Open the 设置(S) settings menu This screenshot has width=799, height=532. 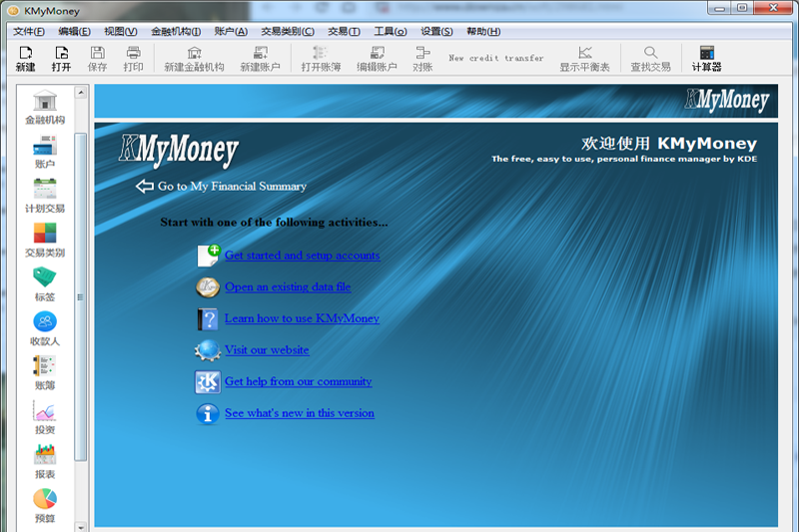(436, 31)
